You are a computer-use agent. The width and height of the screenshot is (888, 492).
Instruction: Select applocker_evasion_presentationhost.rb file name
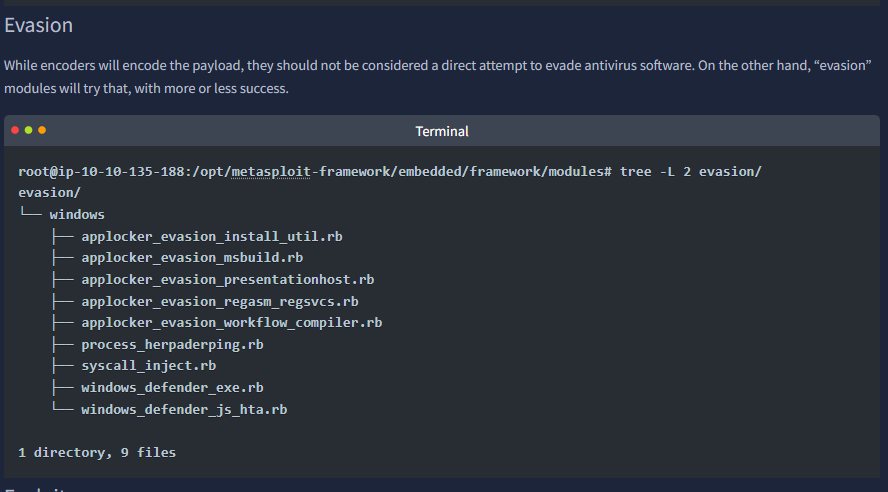(x=228, y=280)
